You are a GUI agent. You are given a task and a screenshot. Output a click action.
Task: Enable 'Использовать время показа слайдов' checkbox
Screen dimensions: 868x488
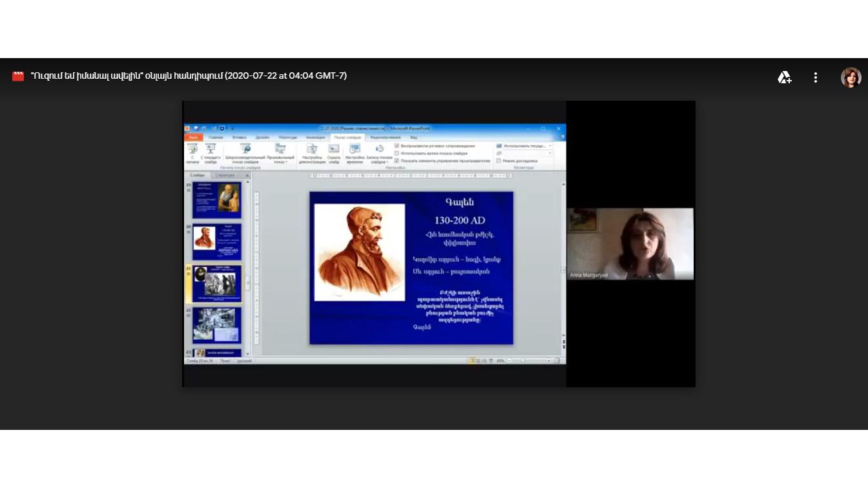pyautogui.click(x=397, y=153)
